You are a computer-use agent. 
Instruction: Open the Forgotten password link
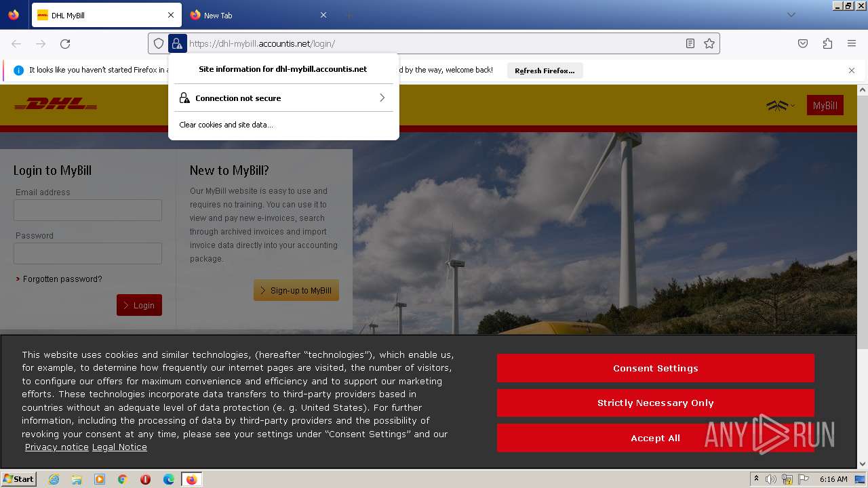click(62, 279)
